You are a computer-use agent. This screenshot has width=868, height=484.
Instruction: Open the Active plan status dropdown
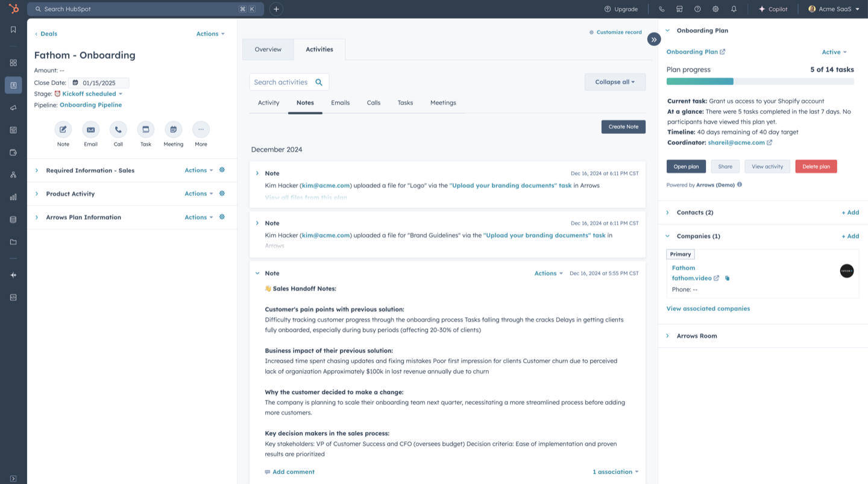(834, 52)
